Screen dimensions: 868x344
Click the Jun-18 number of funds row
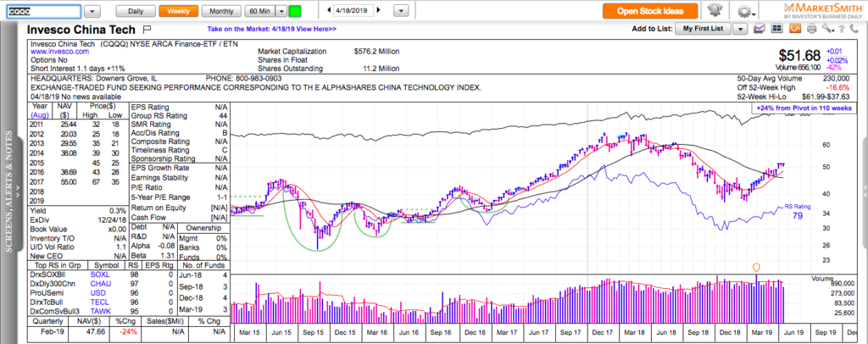point(203,275)
